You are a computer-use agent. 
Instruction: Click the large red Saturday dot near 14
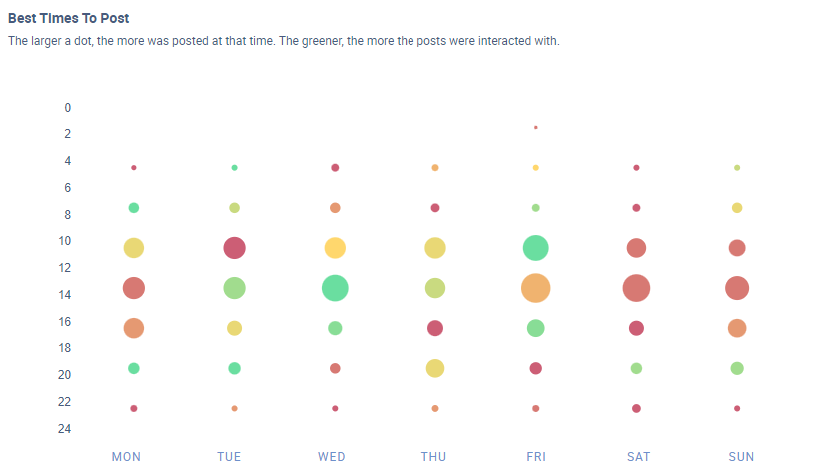point(636,288)
